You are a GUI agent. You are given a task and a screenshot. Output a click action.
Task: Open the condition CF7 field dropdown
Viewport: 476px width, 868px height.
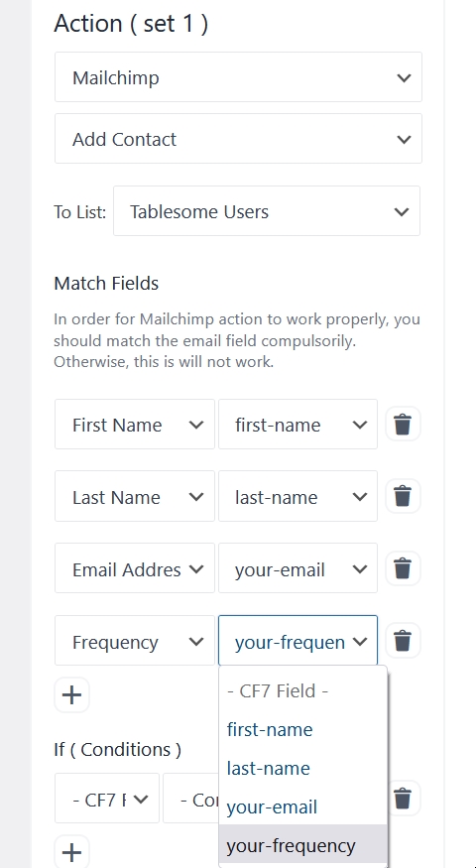click(107, 799)
